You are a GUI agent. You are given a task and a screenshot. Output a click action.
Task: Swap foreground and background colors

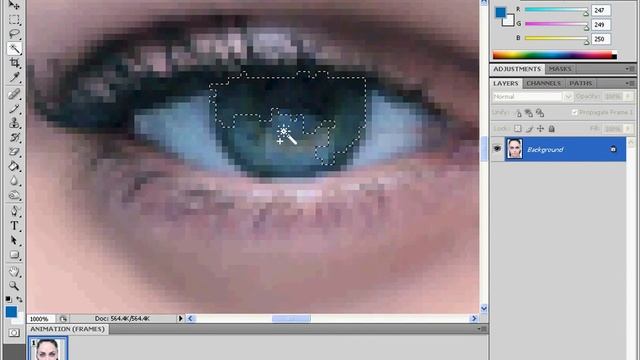[19, 299]
